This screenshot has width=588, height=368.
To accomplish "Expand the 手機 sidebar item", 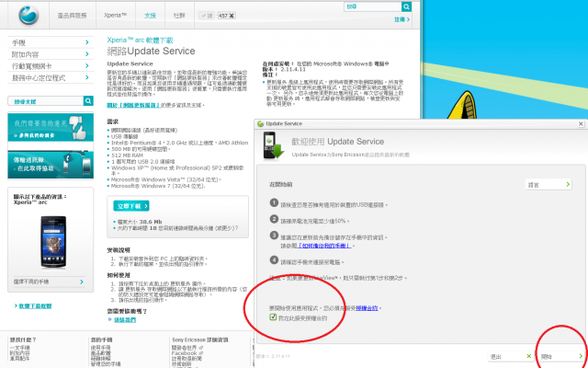I will pos(51,42).
